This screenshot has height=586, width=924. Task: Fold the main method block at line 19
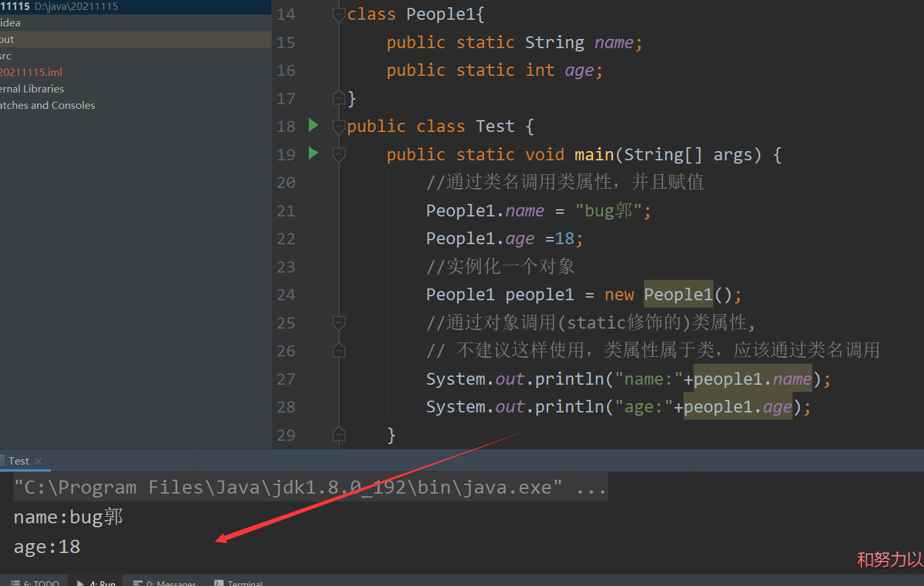point(339,154)
